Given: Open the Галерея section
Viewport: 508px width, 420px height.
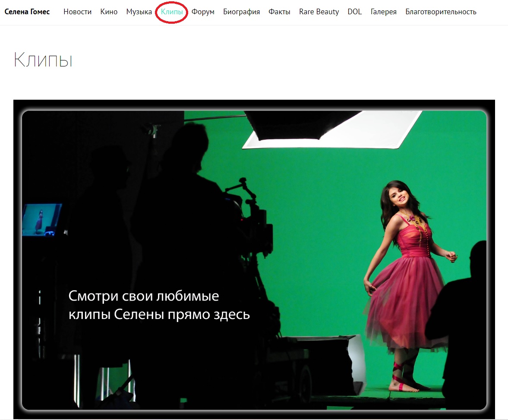Looking at the screenshot, I should pos(383,12).
